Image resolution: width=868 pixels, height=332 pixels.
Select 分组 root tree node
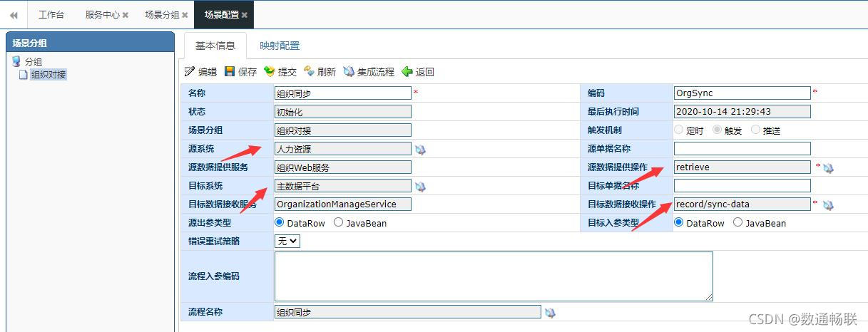click(34, 62)
